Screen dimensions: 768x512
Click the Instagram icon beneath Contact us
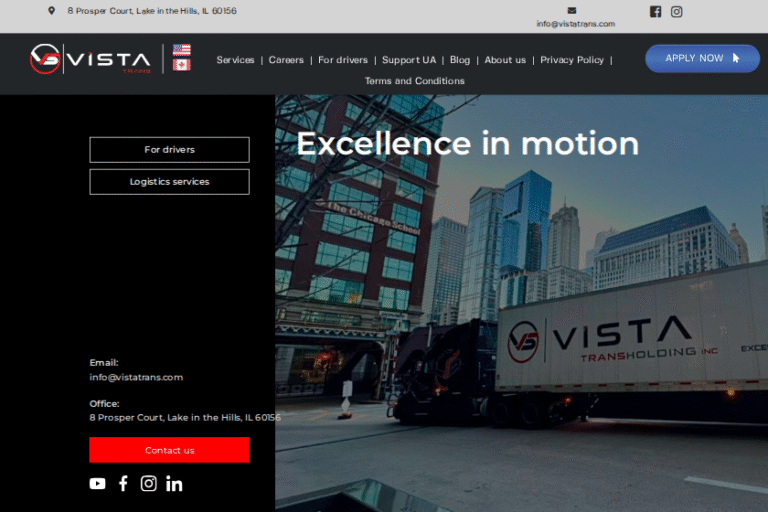(149, 483)
